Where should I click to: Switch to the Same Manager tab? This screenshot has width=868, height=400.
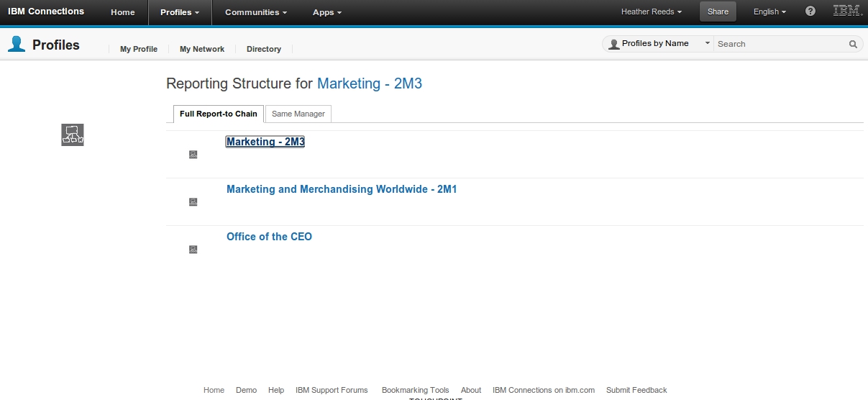pyautogui.click(x=298, y=114)
